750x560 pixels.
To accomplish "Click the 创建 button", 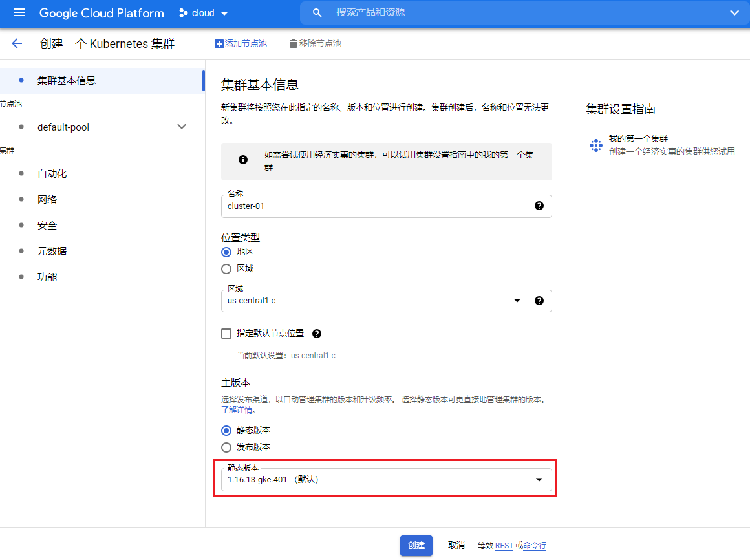I will click(416, 546).
